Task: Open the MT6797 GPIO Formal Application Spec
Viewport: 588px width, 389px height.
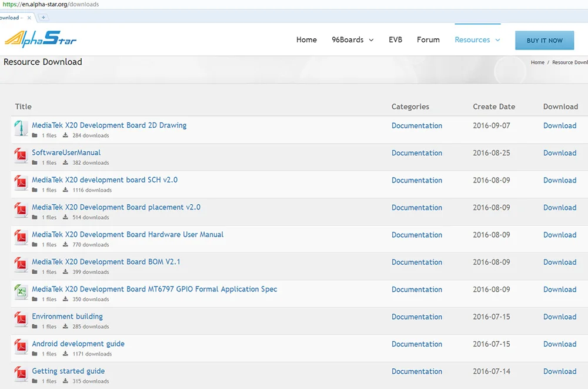Action: [155, 289]
